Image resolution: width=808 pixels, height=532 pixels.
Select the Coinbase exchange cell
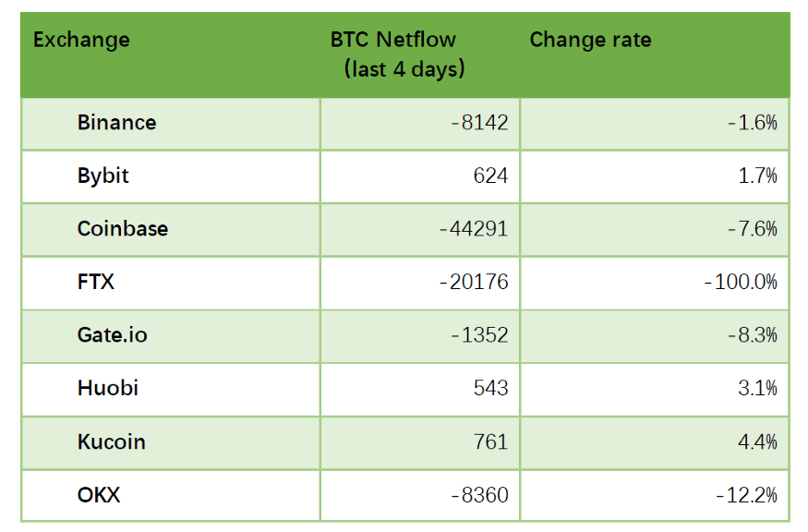point(122,229)
